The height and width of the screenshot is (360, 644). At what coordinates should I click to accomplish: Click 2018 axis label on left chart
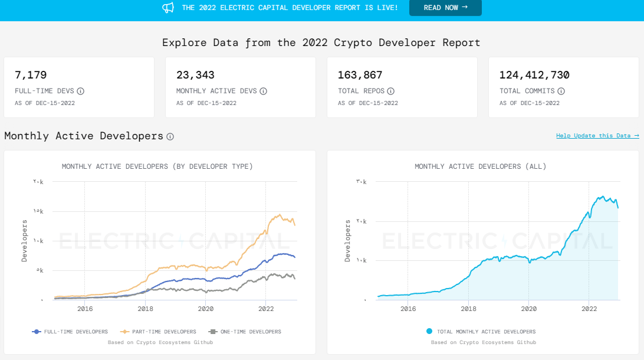tap(146, 309)
